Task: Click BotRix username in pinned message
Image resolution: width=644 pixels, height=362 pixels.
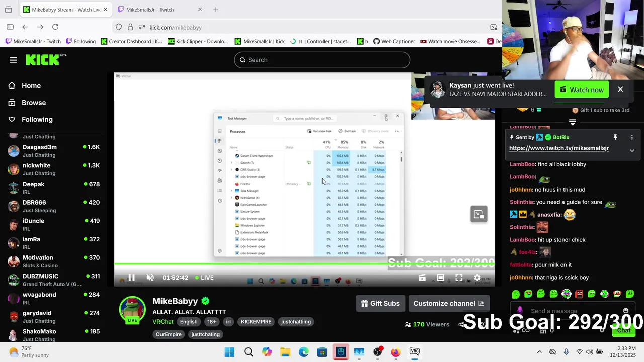Action: pyautogui.click(x=561, y=137)
